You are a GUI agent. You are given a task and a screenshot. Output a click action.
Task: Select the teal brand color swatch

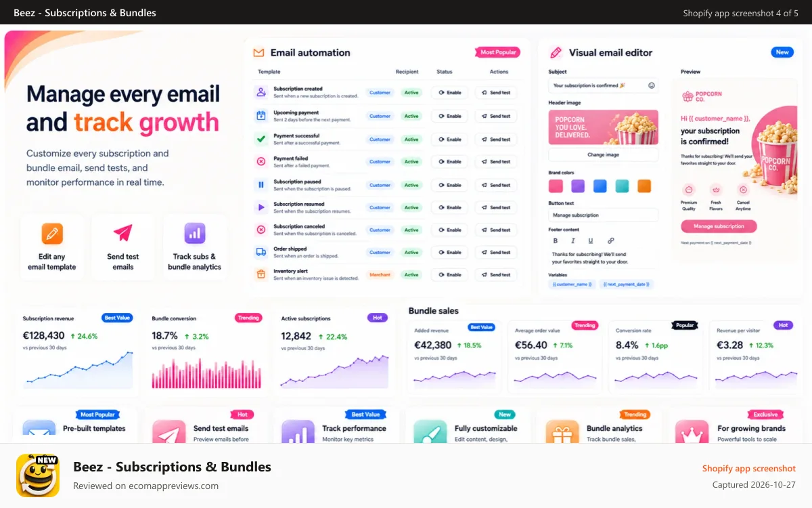[622, 186]
